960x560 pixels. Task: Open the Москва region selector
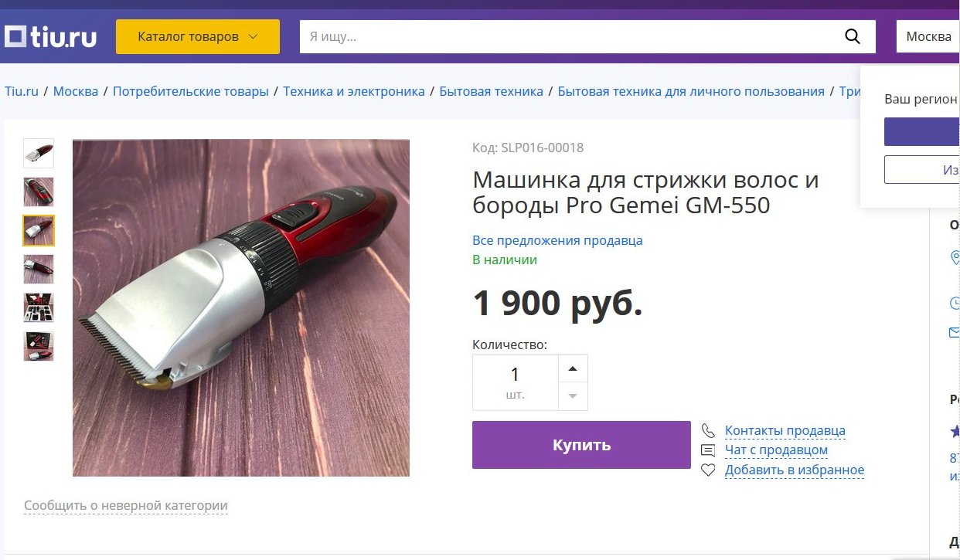click(928, 36)
